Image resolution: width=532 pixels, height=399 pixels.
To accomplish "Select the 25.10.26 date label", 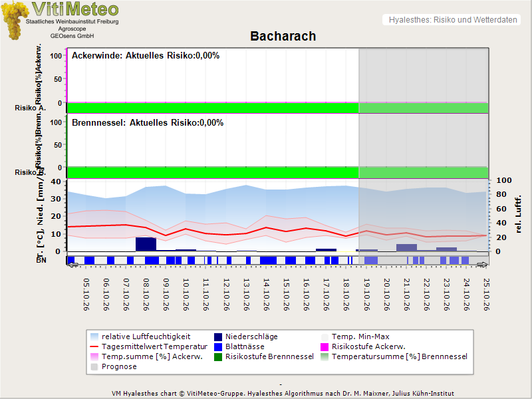I will pyautogui.click(x=486, y=295).
